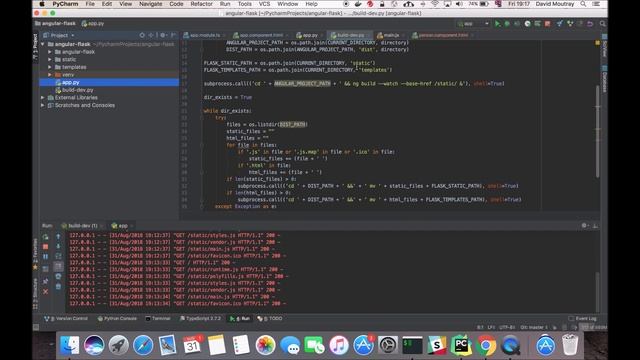
Task: Expand the angular-flask subfolder
Action: (50, 52)
